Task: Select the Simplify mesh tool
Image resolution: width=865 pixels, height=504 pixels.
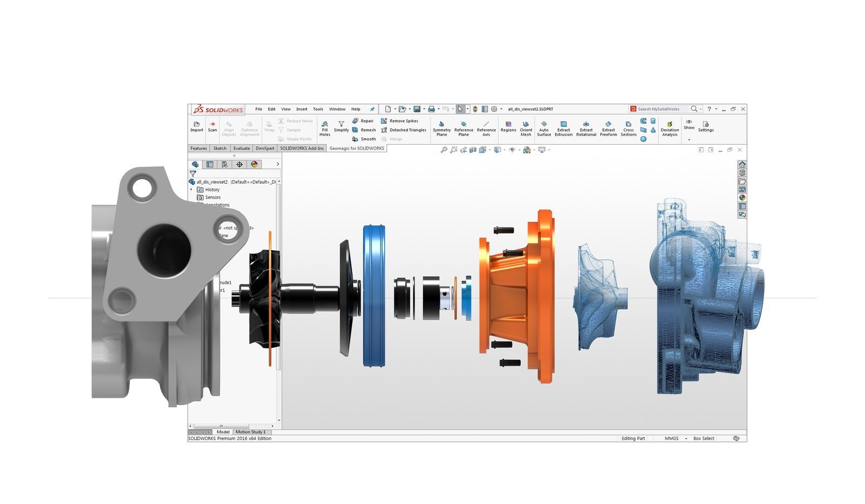Action: click(x=341, y=126)
